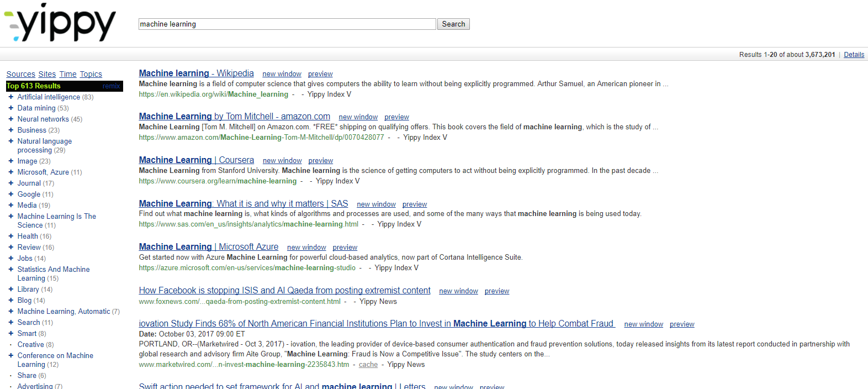Click the remix link
Screen dimensions: 868x389
pos(111,86)
